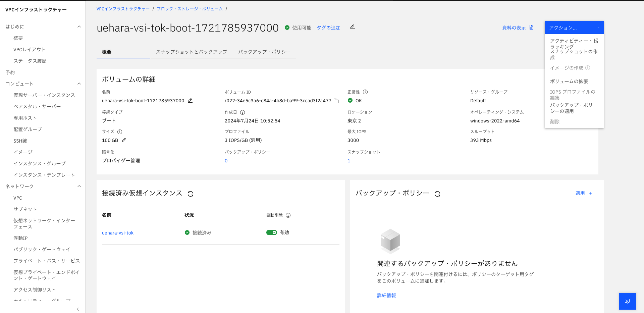
Task: Edit the 100 GB size with pencil icon
Action: (x=124, y=140)
